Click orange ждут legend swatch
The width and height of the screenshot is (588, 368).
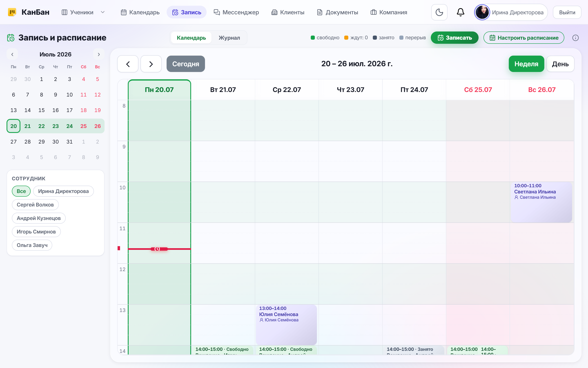pyautogui.click(x=346, y=37)
